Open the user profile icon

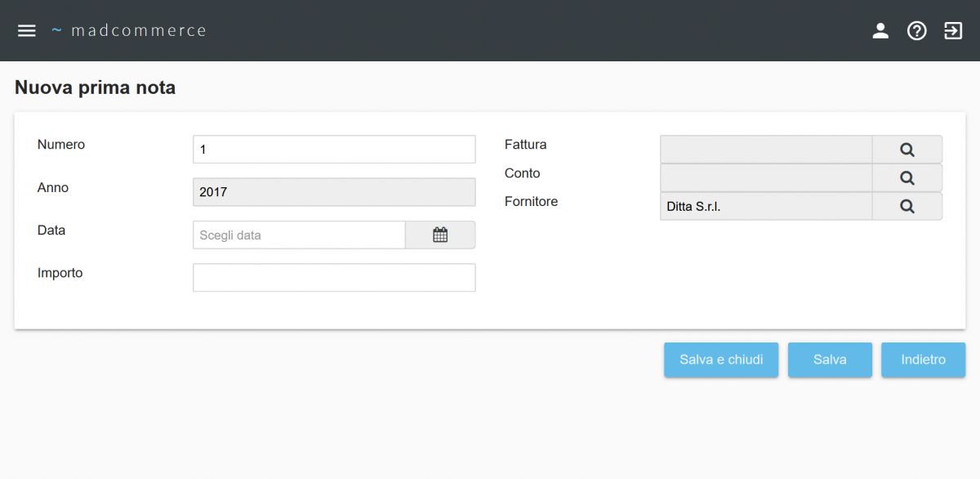[x=880, y=31]
